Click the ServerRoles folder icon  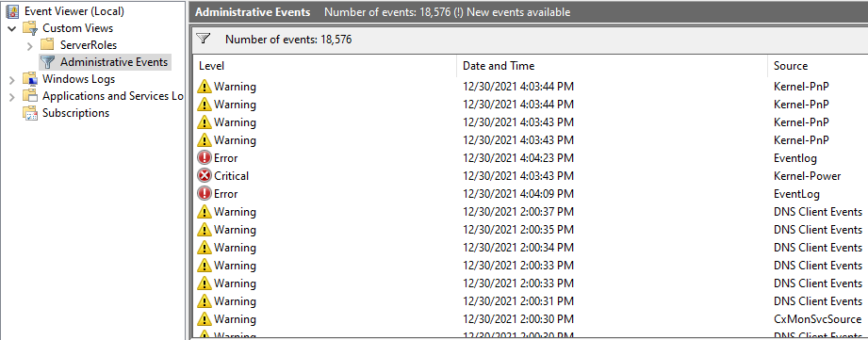47,45
